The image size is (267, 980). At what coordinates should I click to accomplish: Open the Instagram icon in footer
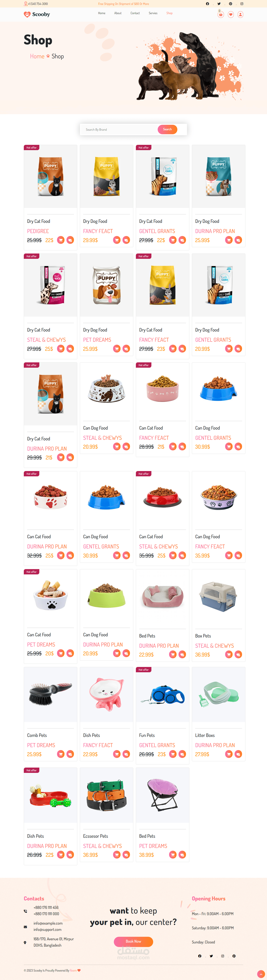(222, 956)
